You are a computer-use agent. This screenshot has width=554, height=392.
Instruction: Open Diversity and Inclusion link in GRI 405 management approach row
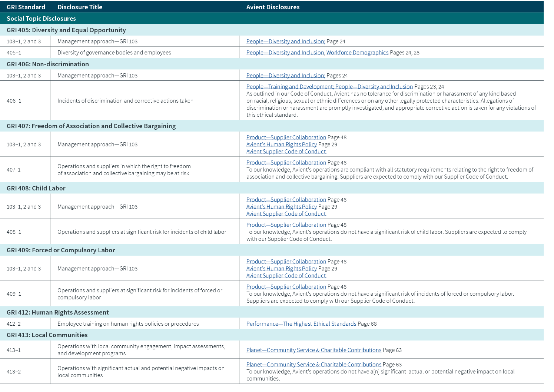pyautogui.click(x=285, y=41)
